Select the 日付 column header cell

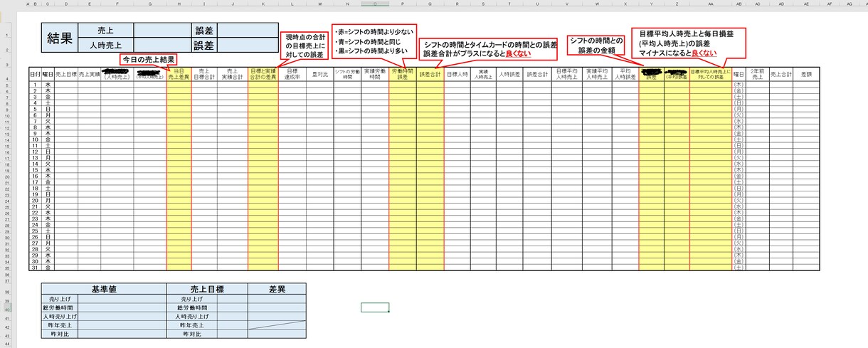[35, 74]
